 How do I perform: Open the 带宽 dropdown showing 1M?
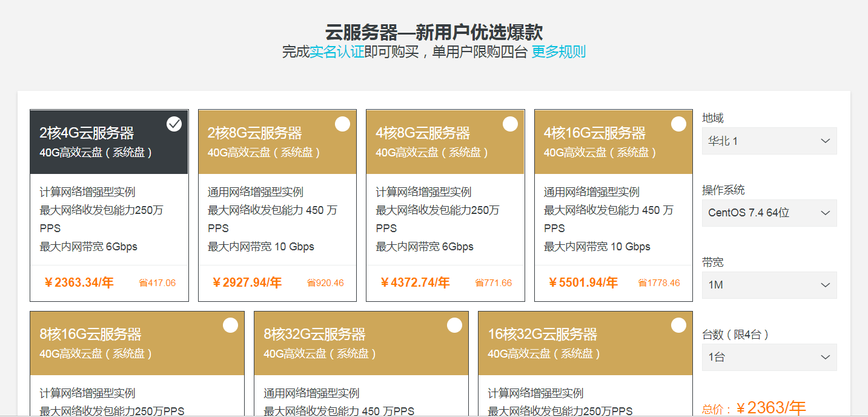click(x=769, y=285)
